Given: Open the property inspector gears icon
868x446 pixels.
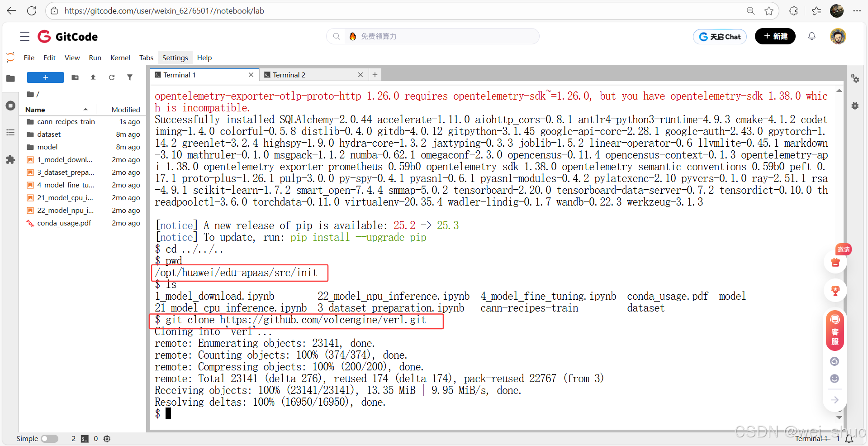Looking at the screenshot, I should click(x=855, y=79).
